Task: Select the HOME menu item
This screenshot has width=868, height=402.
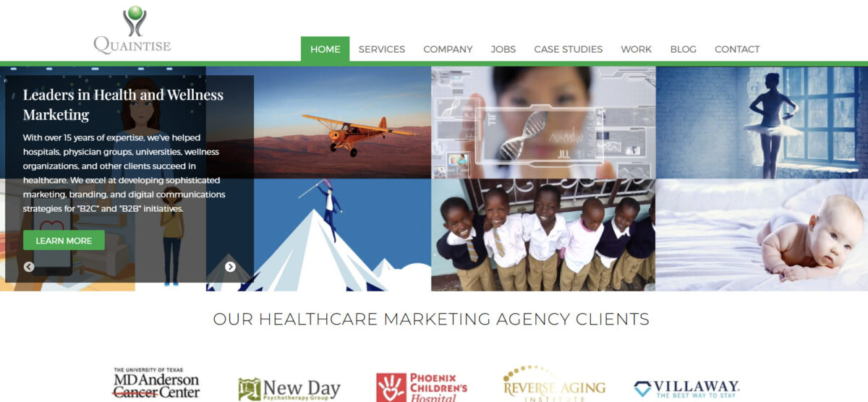Action: 325,49
